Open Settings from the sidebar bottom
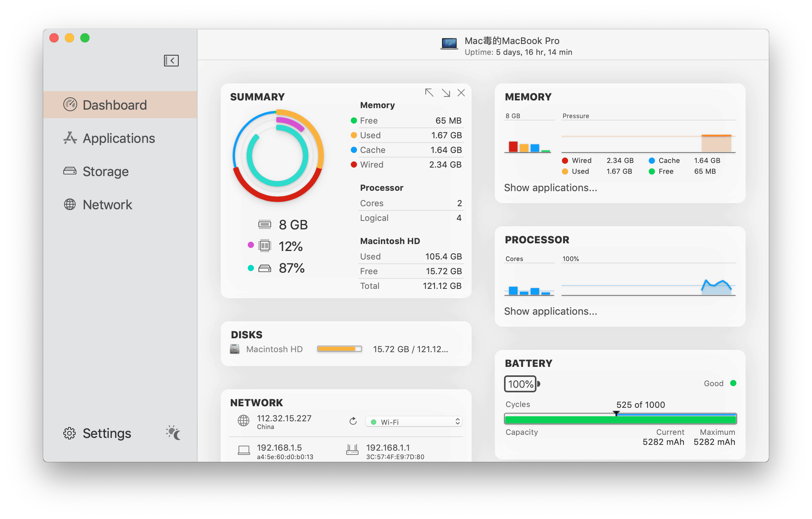 [x=107, y=433]
